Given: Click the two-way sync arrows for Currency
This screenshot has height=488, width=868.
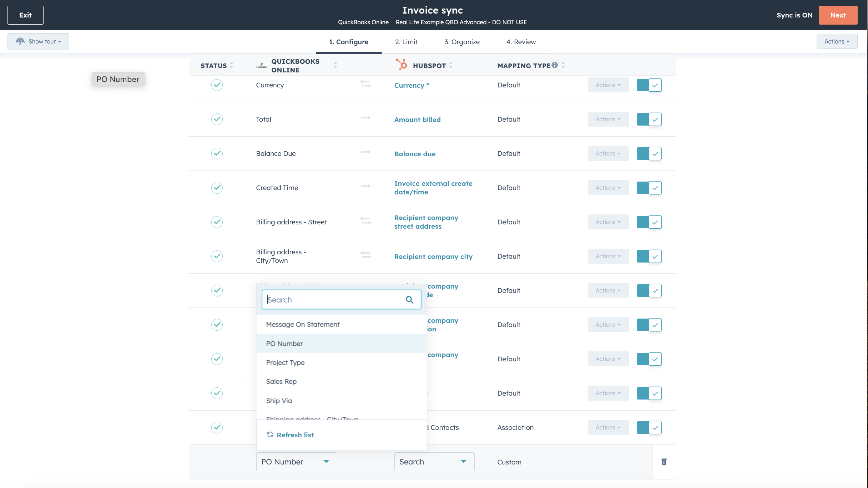Looking at the screenshot, I should [365, 84].
